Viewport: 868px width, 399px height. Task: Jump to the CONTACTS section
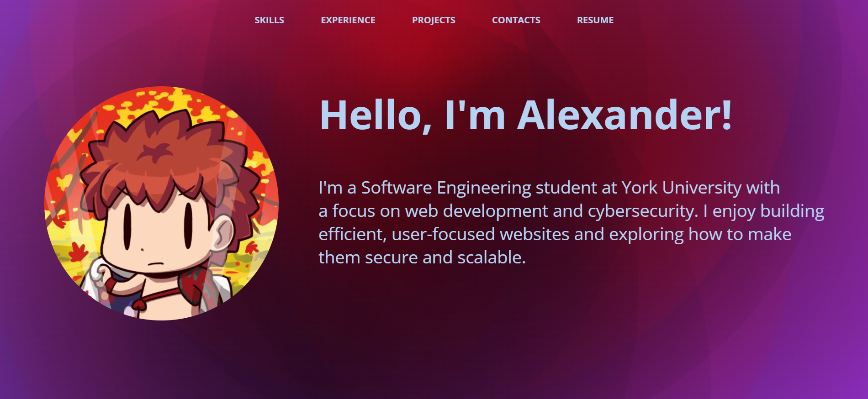(516, 20)
